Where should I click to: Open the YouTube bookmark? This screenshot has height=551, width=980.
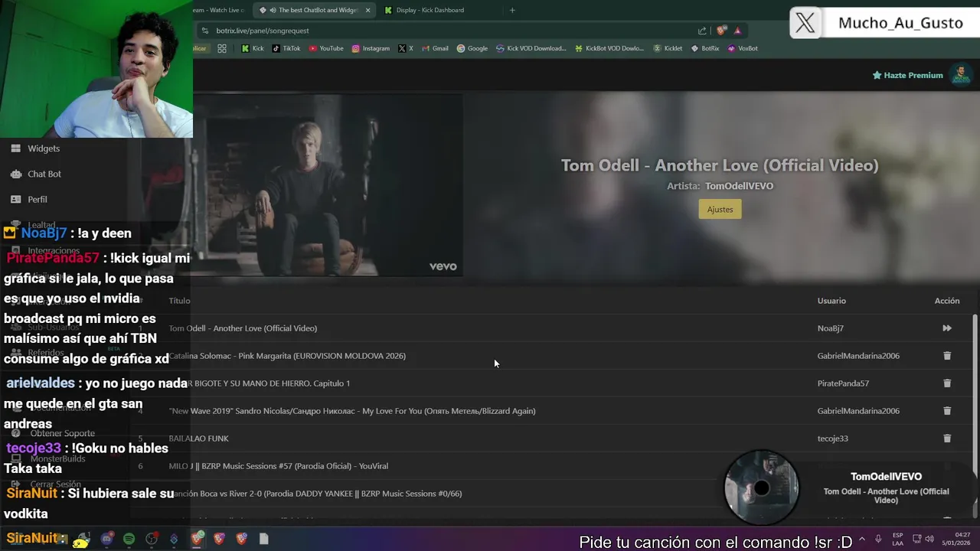[x=326, y=48]
